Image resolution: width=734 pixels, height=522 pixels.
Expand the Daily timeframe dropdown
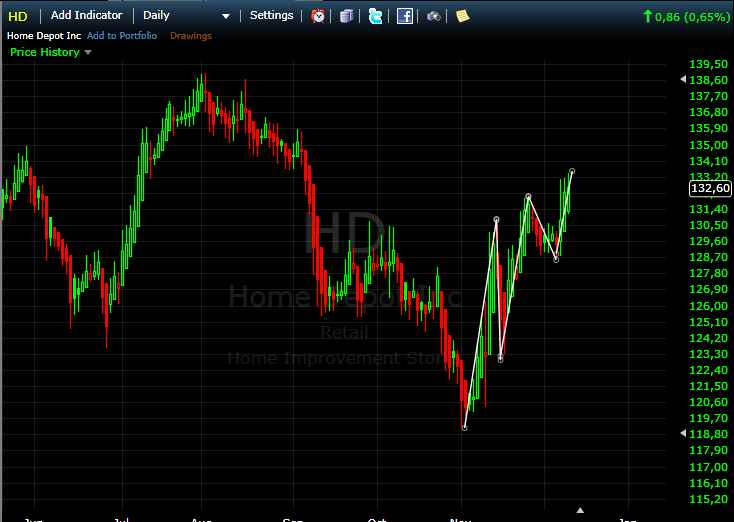(226, 16)
